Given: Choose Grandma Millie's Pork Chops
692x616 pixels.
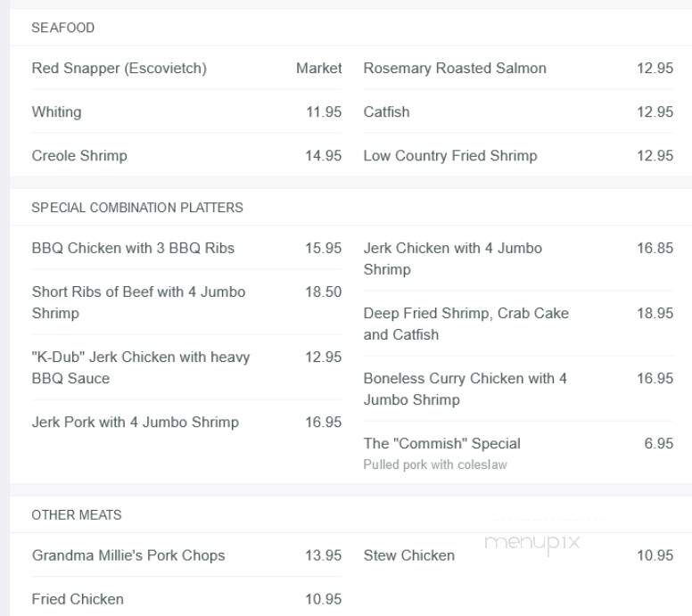Looking at the screenshot, I should (x=128, y=555).
